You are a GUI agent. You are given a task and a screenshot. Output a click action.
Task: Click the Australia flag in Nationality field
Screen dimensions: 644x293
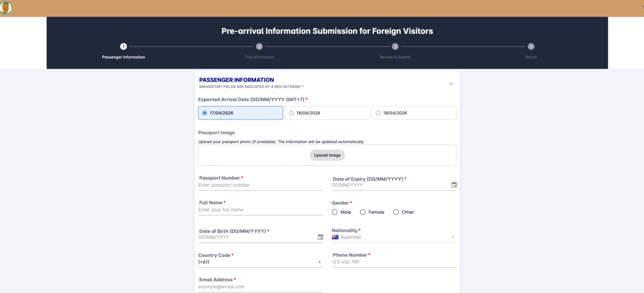pos(335,237)
